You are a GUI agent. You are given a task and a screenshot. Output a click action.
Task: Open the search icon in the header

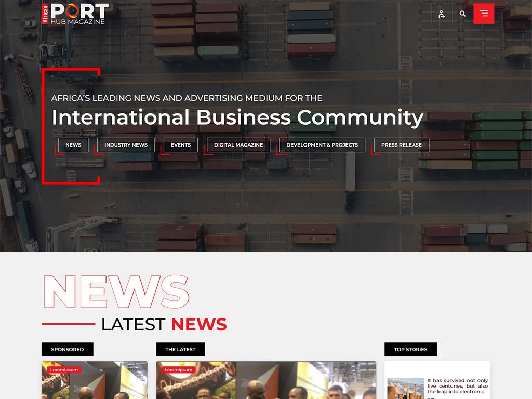(463, 14)
